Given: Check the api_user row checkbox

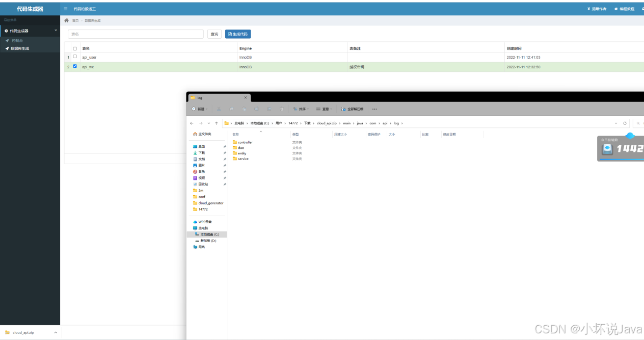Looking at the screenshot, I should tap(75, 57).
